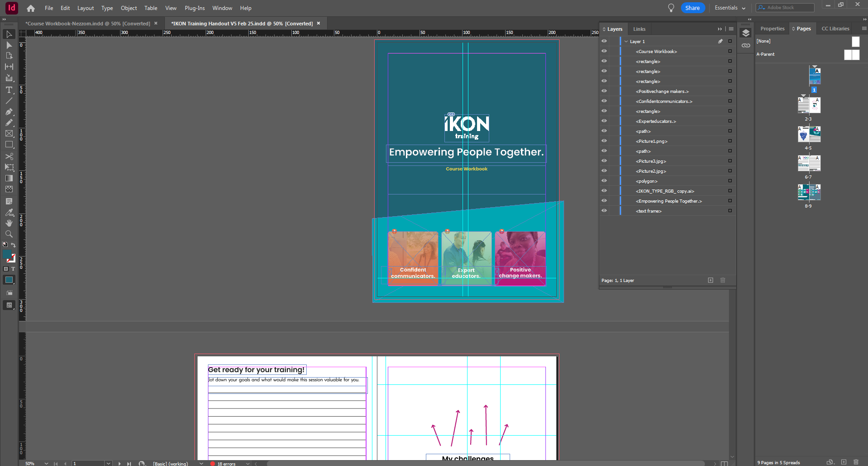The width and height of the screenshot is (868, 466).
Task: Open the lightbulb Discover panel
Action: 671,8
